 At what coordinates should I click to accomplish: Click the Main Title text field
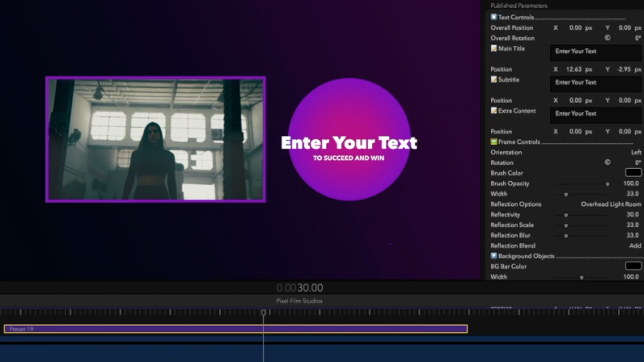pos(596,53)
